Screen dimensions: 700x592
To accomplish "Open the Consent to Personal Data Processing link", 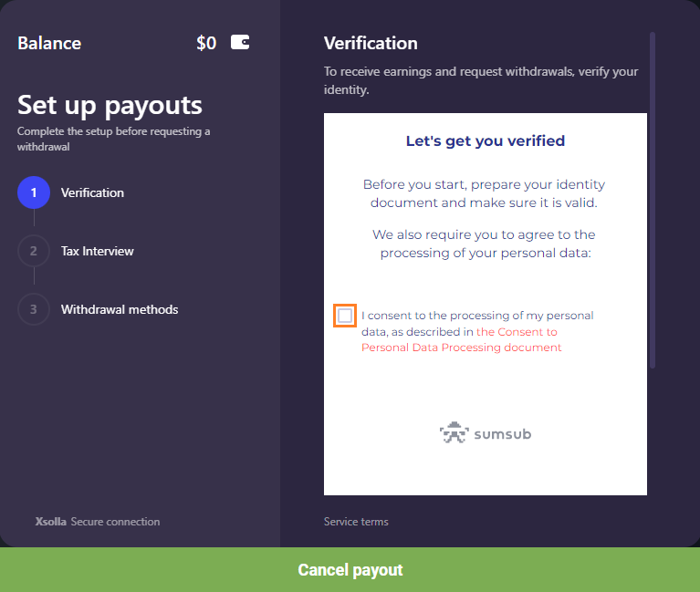I will (461, 340).
